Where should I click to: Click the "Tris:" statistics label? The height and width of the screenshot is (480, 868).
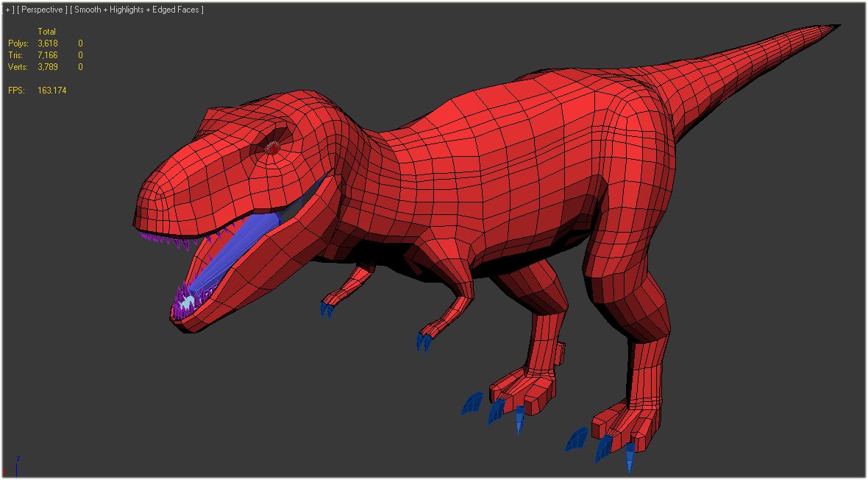[15, 55]
